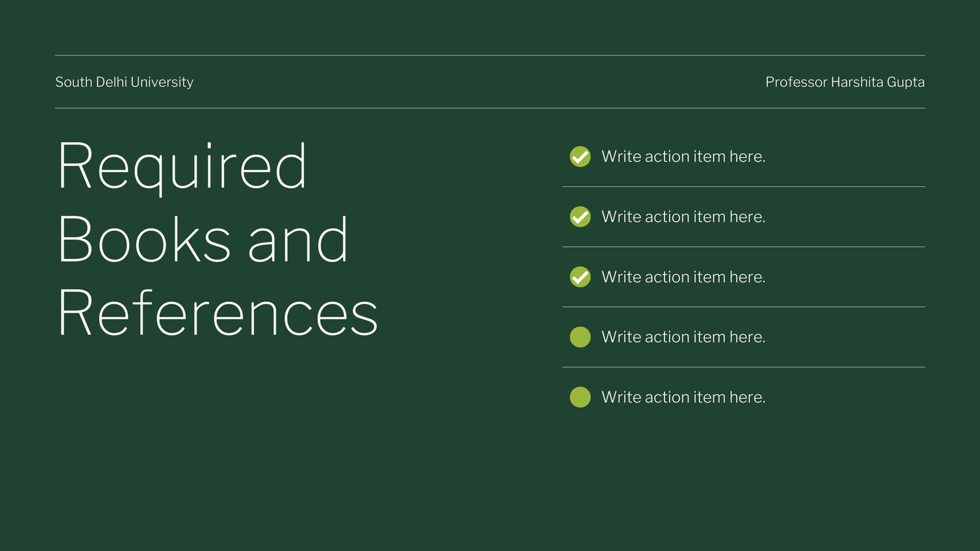Screen dimensions: 980x551
Task: Click the divider under the first action item
Action: pyautogui.click(x=744, y=187)
